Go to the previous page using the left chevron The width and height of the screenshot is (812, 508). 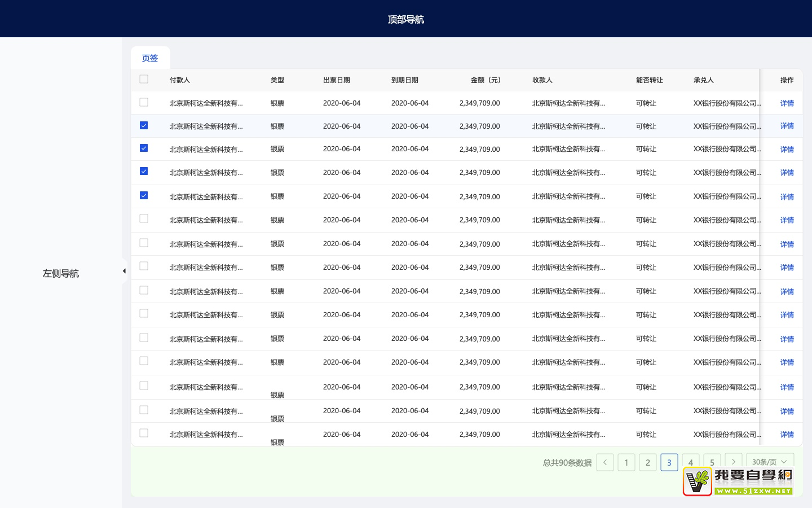point(605,462)
